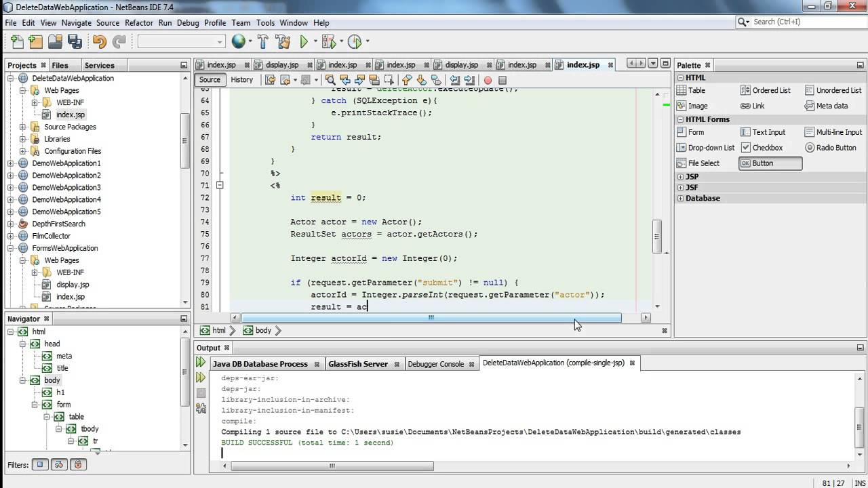Viewport: 868px width, 488px height.
Task: Click the Save All toolbar icon
Action: (75, 42)
